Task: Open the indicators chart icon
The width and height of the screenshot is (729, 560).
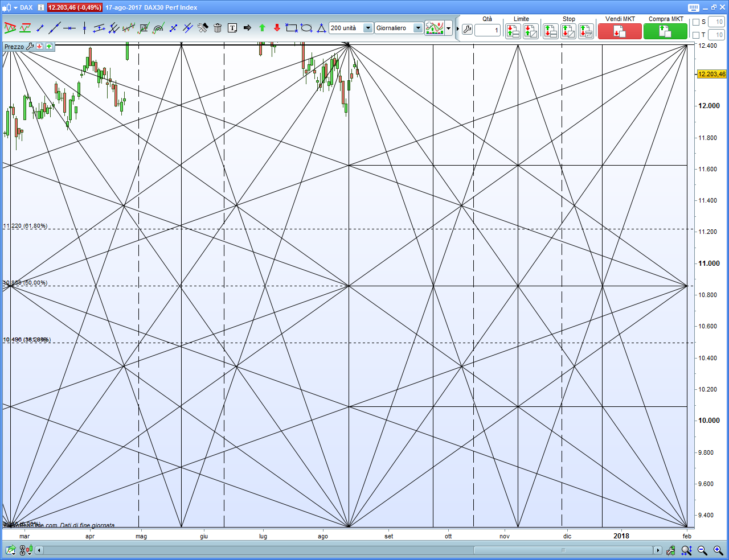Action: click(435, 28)
